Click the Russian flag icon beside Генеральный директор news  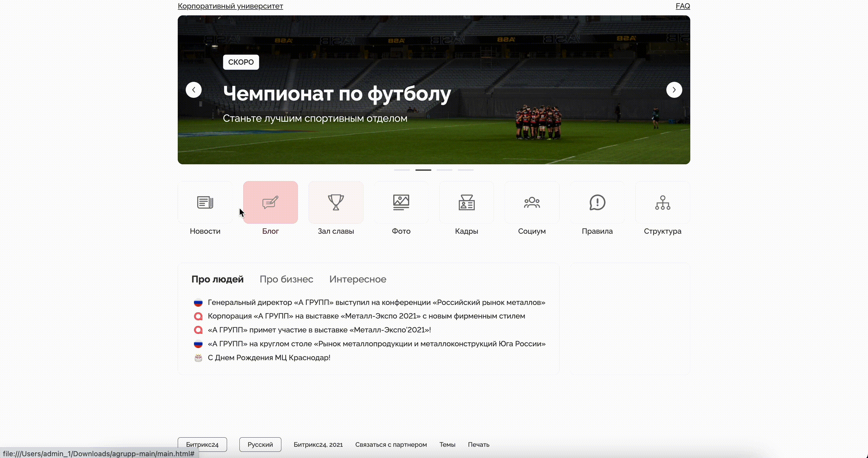[198, 303]
